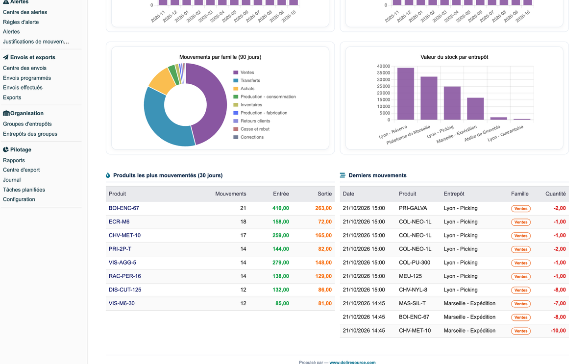Click the paper-plane icon beside Envois et exports
The width and height of the screenshot is (588, 364).
(6, 57)
